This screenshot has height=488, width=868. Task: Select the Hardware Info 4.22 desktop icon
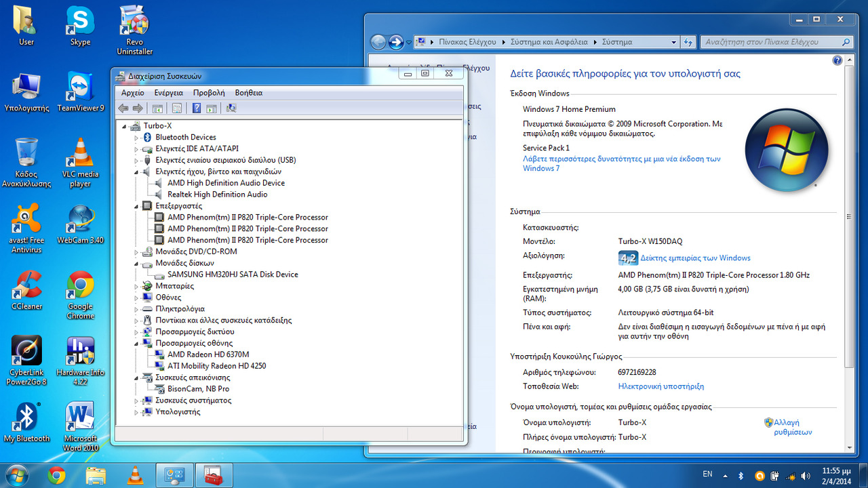80,361
